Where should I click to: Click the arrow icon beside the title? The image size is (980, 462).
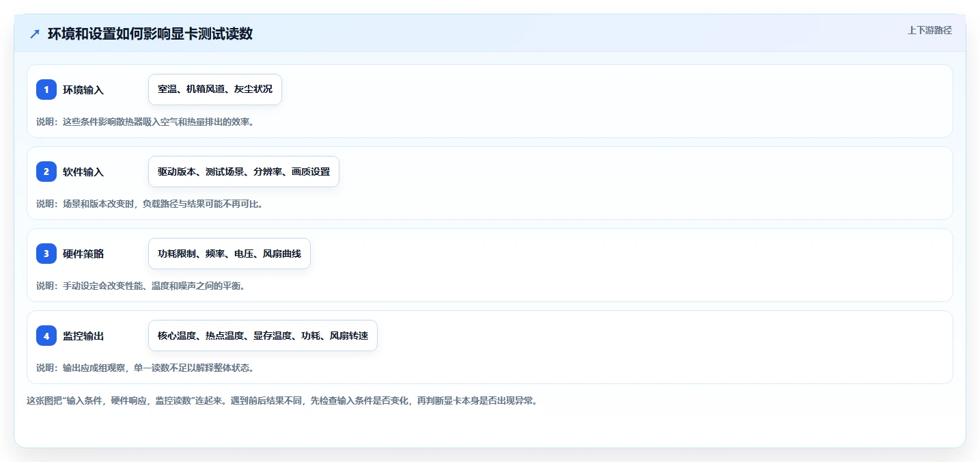point(35,34)
